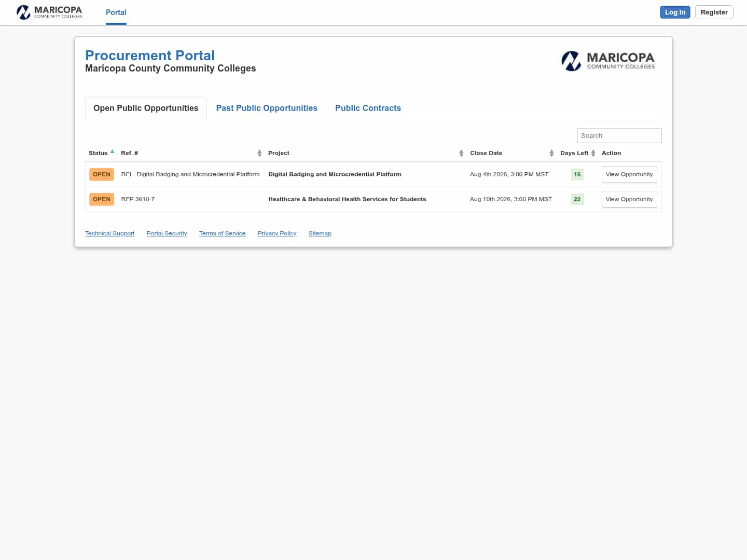Sort by Days Left column arrows
747x560 pixels.
point(593,153)
